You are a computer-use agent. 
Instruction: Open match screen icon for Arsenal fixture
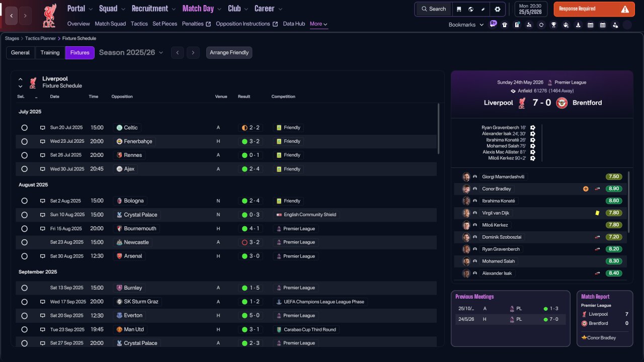43,256
